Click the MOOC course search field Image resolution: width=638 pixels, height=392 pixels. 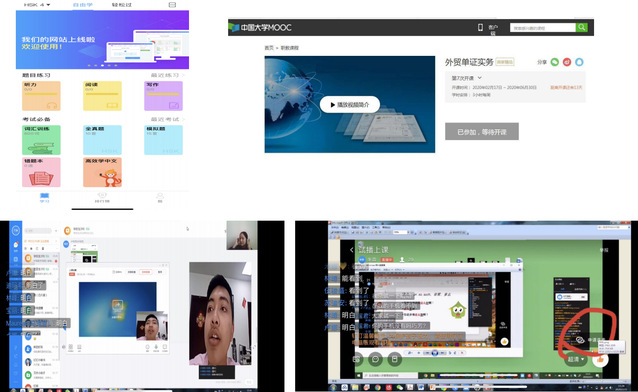pos(543,28)
